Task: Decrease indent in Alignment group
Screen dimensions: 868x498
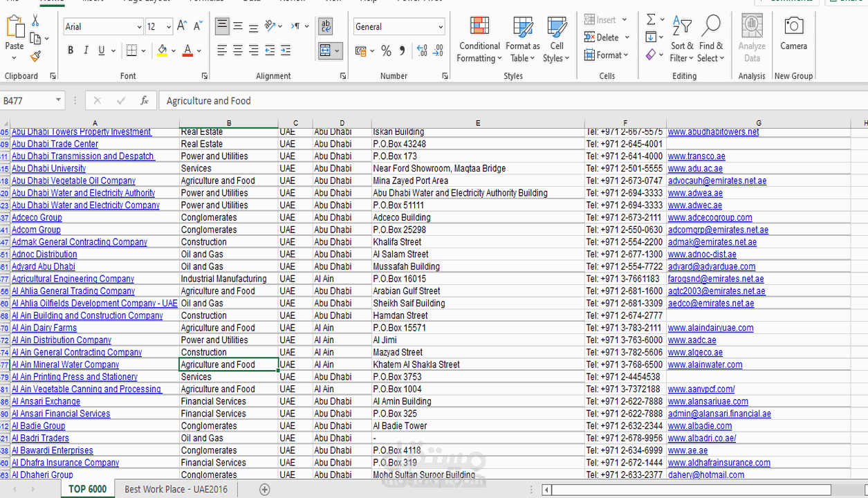Action: [270, 50]
